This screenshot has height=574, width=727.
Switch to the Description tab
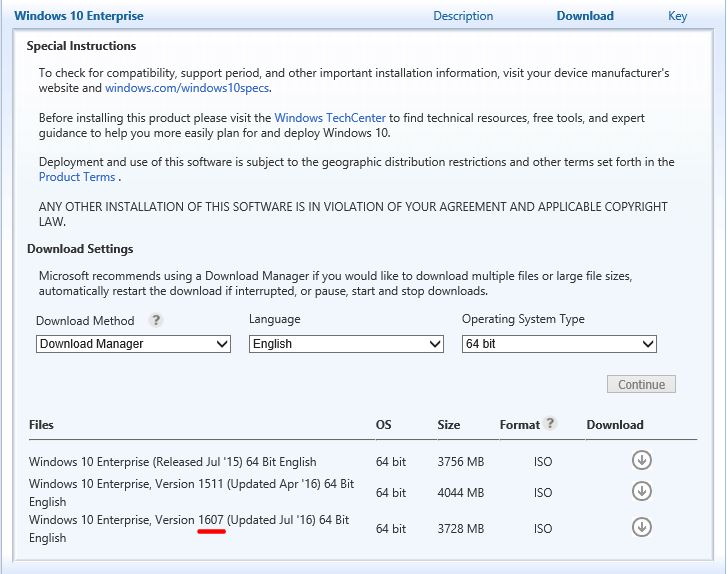[463, 16]
